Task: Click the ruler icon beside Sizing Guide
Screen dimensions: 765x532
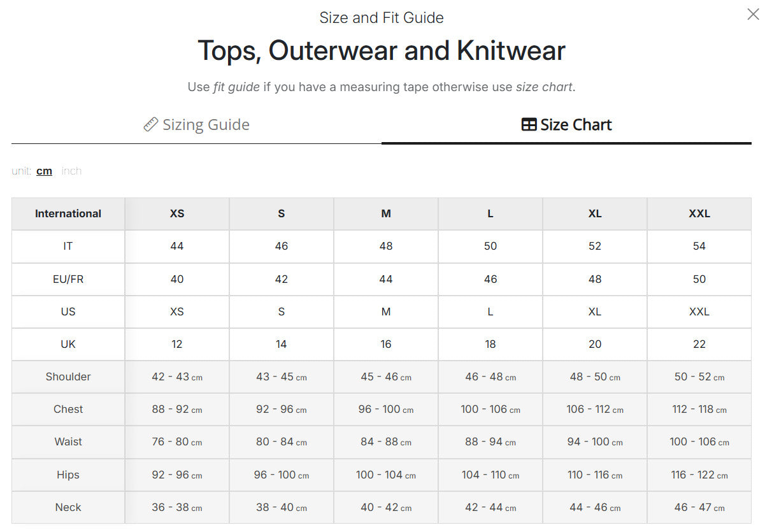Action: 151,124
